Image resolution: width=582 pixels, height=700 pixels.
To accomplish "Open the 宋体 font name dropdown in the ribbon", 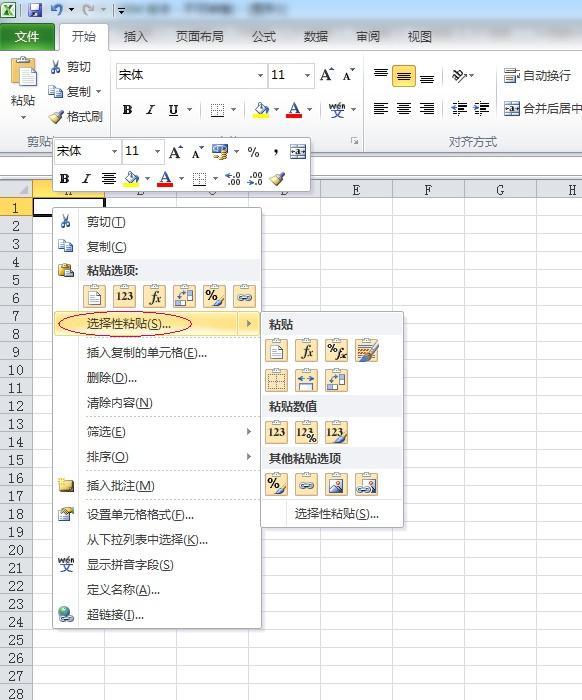I will pyautogui.click(x=260, y=75).
